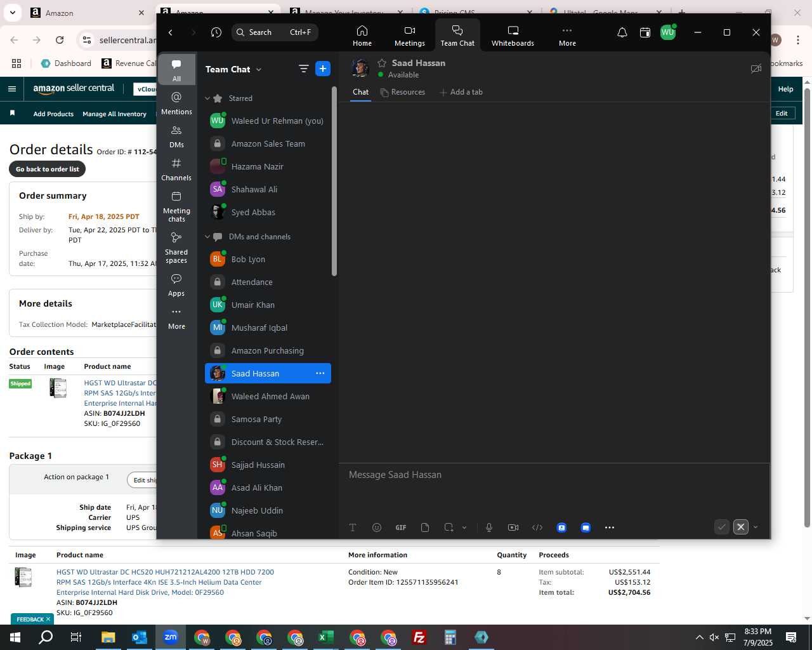Open the calendar icon in Zoom top bar

click(x=645, y=32)
